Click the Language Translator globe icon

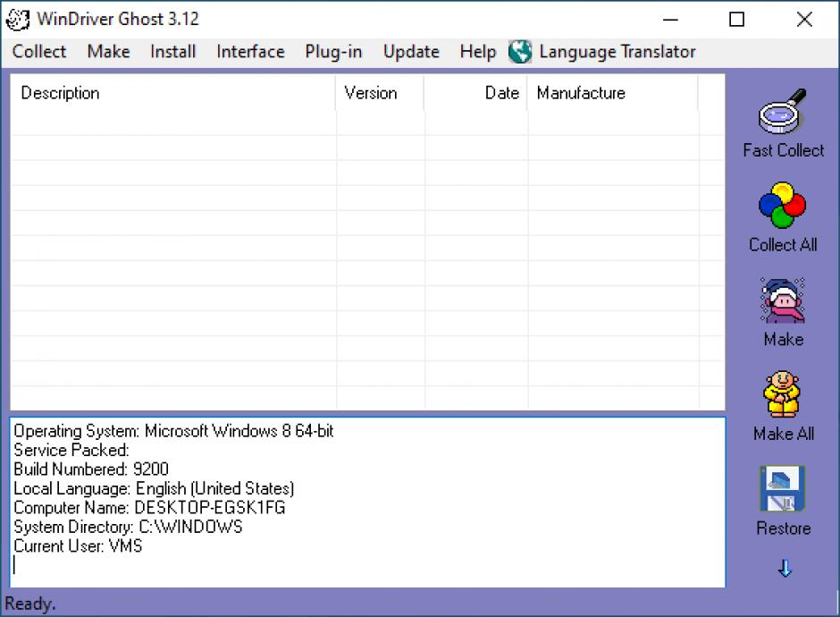[x=520, y=52]
